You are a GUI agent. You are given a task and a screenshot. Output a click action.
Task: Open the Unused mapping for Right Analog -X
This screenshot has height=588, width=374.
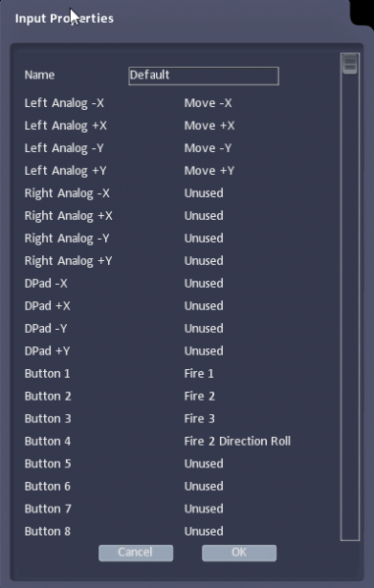point(204,193)
